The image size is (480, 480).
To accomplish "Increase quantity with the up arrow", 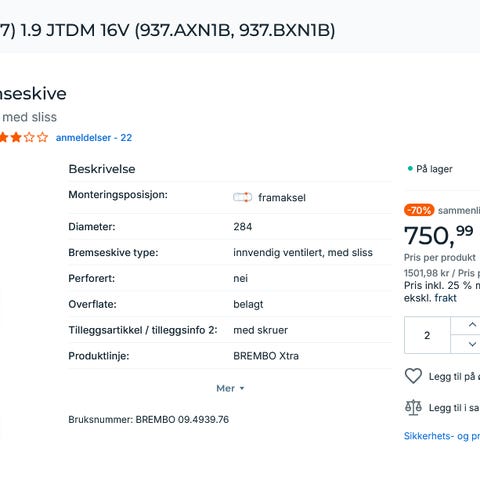I will click(x=472, y=325).
